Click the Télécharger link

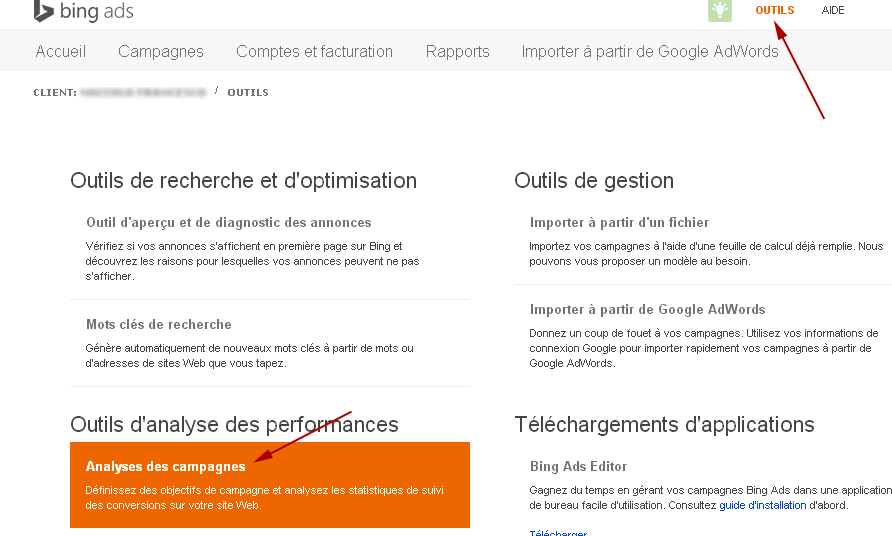coord(558,533)
